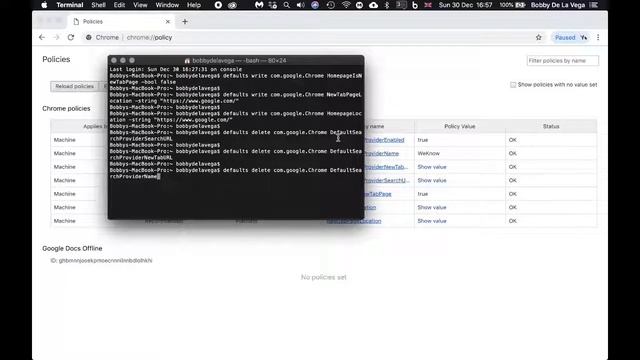The width and height of the screenshot is (640, 360).
Task: Click the Google Docs Offline heading
Action: click(72, 248)
